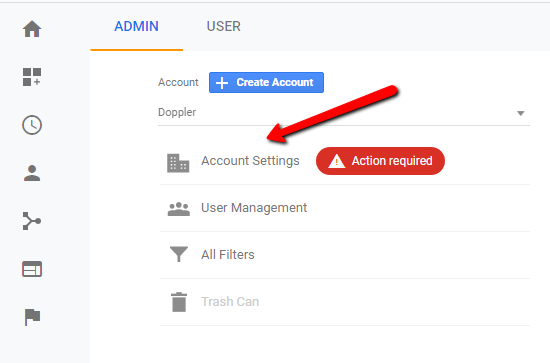Click the Create Account button
The image size is (550, 363).
click(266, 82)
